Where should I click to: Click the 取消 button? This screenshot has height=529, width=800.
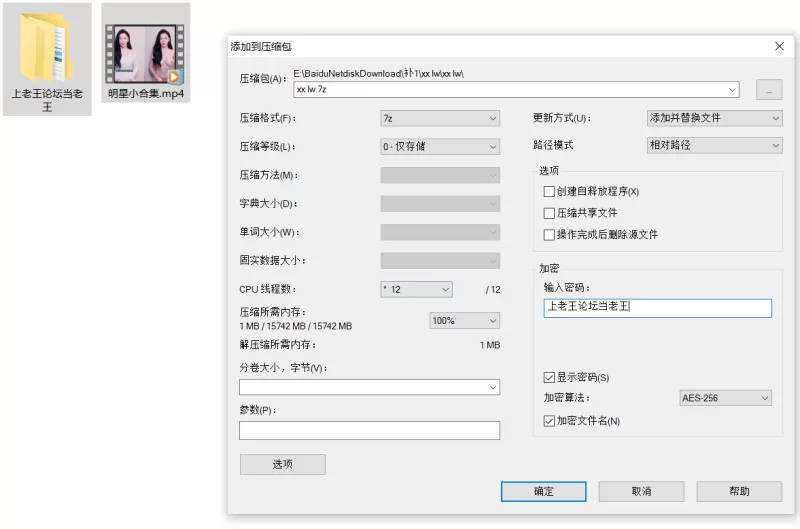pyautogui.click(x=641, y=492)
